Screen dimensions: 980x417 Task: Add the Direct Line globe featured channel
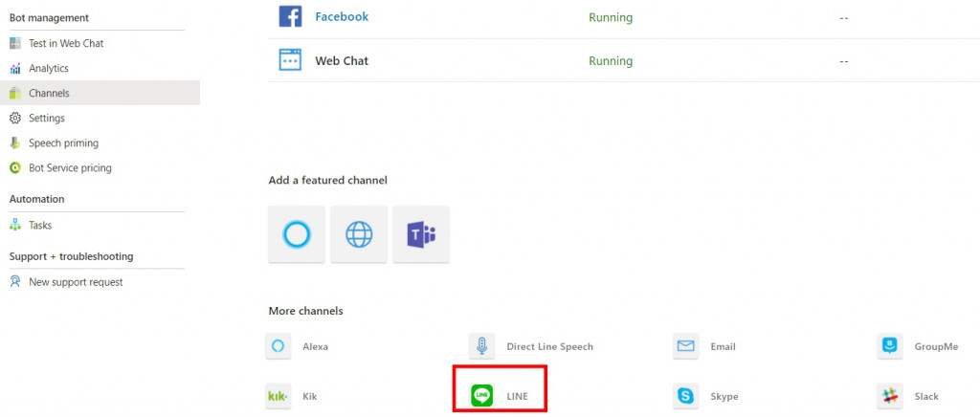[x=359, y=234]
